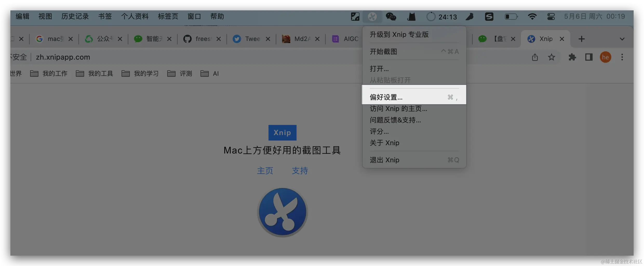Screen dimensions: 644x266
Task: Open the 'he' profile avatar
Action: (605, 57)
